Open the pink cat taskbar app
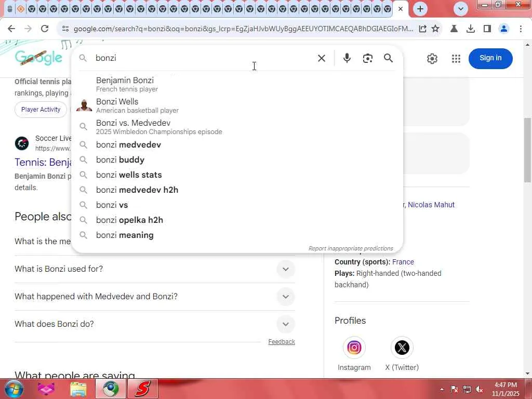Viewport: 532px width, 399px height. coord(46,389)
